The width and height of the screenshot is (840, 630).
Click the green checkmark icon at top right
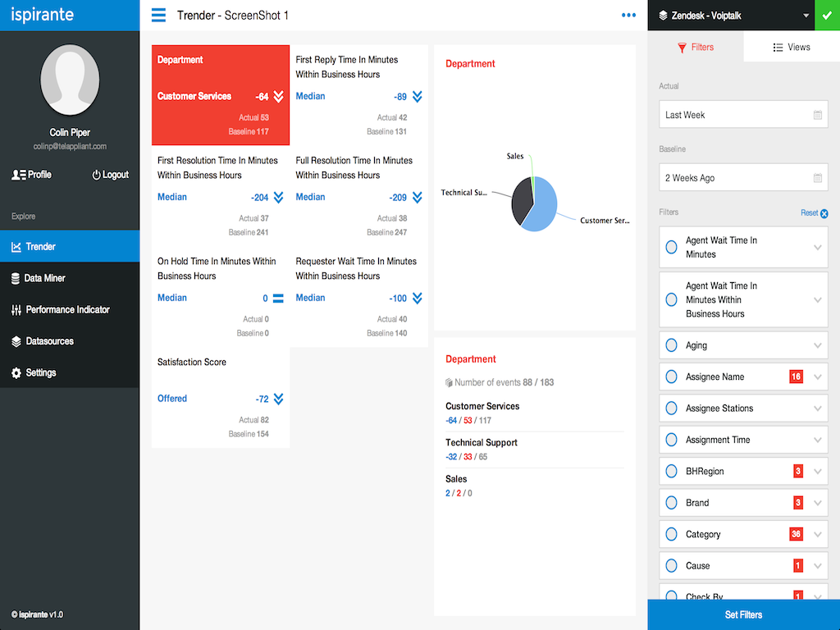(x=825, y=16)
